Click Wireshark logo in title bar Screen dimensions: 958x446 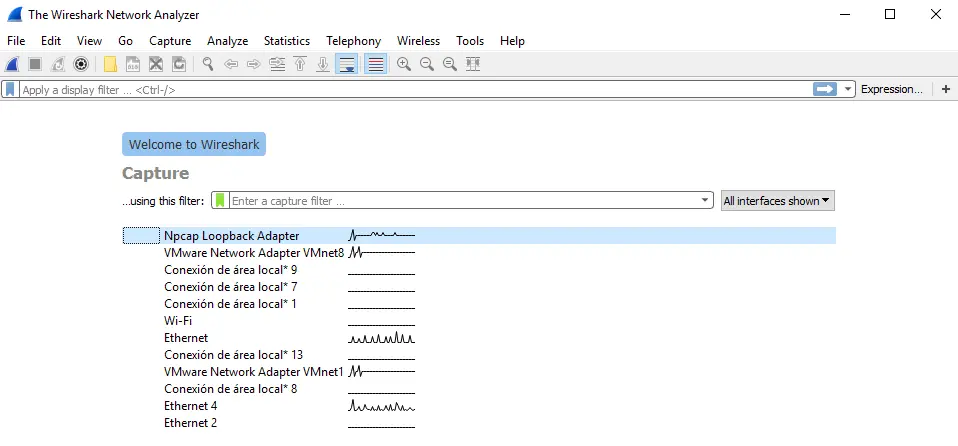[x=15, y=14]
